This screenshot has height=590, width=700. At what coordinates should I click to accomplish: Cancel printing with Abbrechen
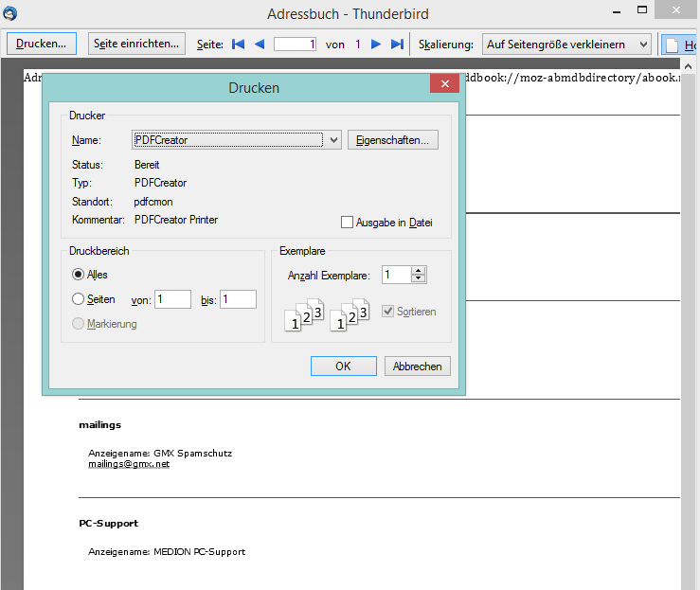[418, 366]
